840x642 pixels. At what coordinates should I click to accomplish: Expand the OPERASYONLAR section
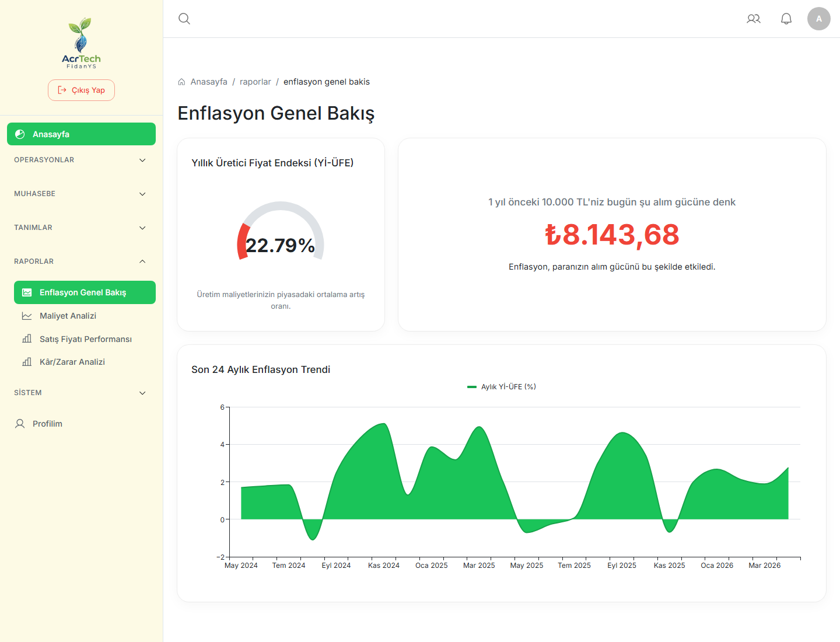(81, 160)
